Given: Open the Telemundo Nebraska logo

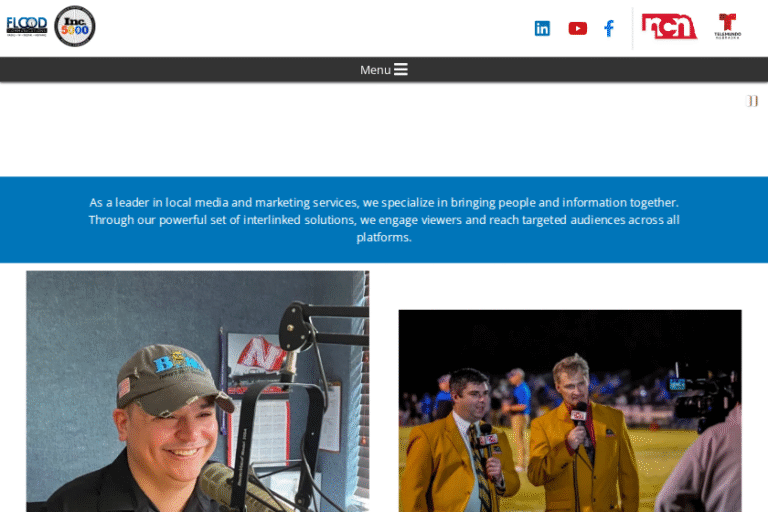Looking at the screenshot, I should (x=727, y=26).
